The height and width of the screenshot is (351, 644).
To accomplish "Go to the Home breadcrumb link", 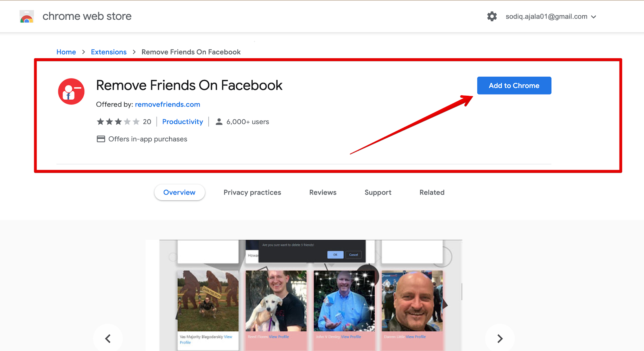I will point(66,52).
